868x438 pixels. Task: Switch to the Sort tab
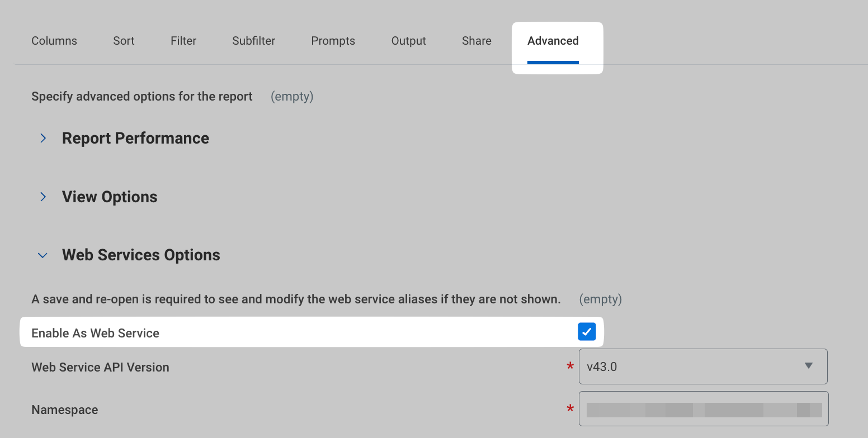coord(124,41)
